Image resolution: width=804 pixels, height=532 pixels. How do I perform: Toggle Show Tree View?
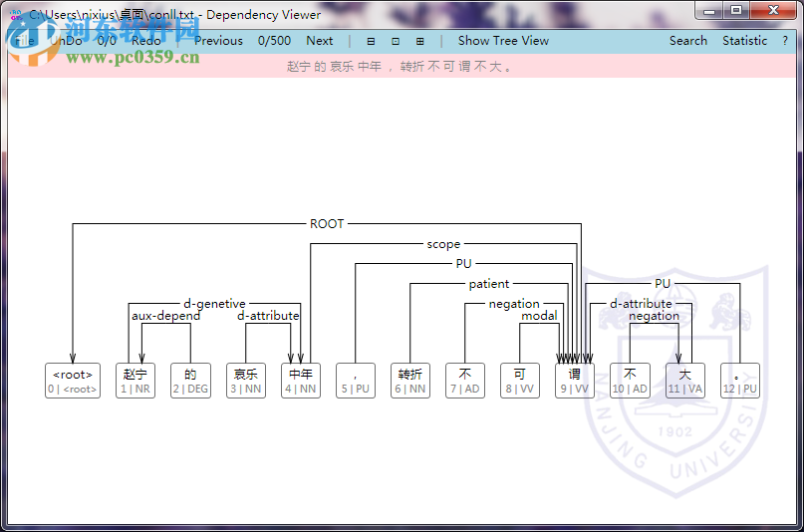click(503, 41)
